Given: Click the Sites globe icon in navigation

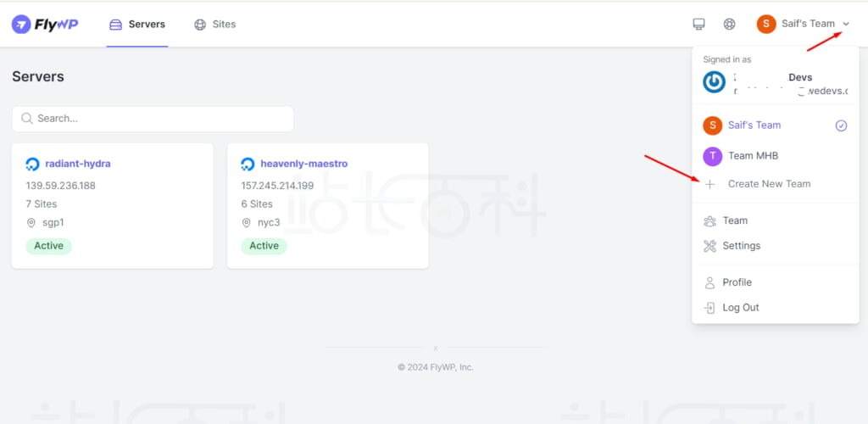Looking at the screenshot, I should point(200,25).
